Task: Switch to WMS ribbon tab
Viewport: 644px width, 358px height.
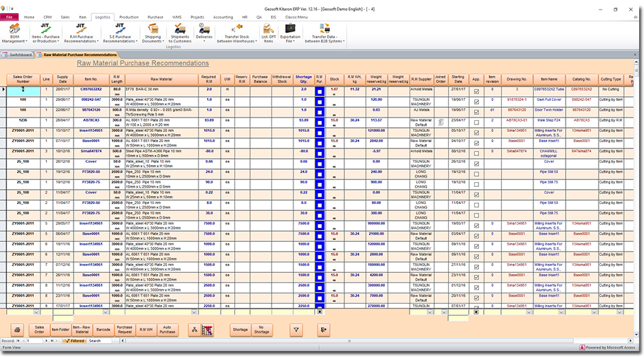Action: tap(177, 17)
